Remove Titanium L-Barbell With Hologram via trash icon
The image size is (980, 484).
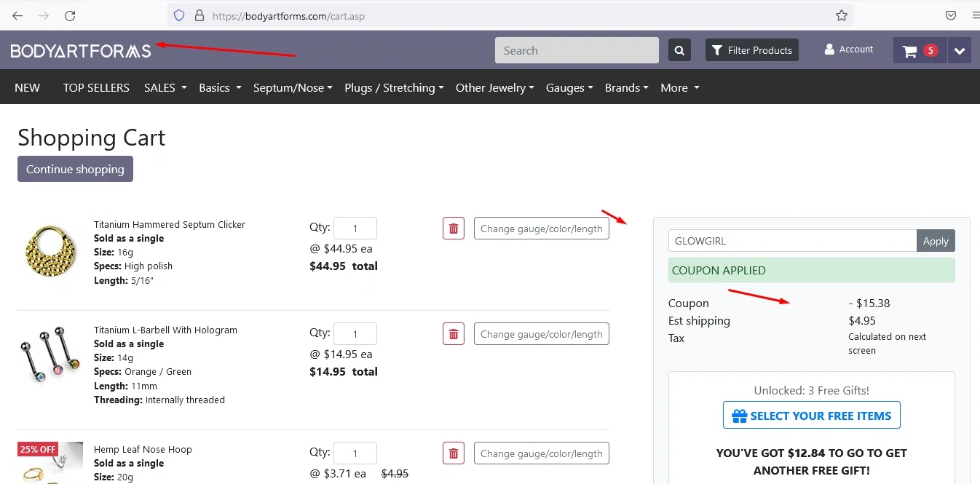coord(454,334)
